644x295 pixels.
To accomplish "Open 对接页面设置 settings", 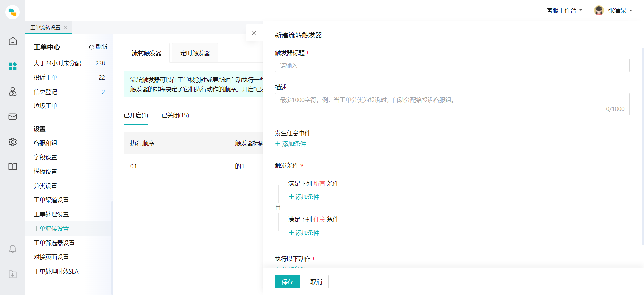I will [51, 257].
